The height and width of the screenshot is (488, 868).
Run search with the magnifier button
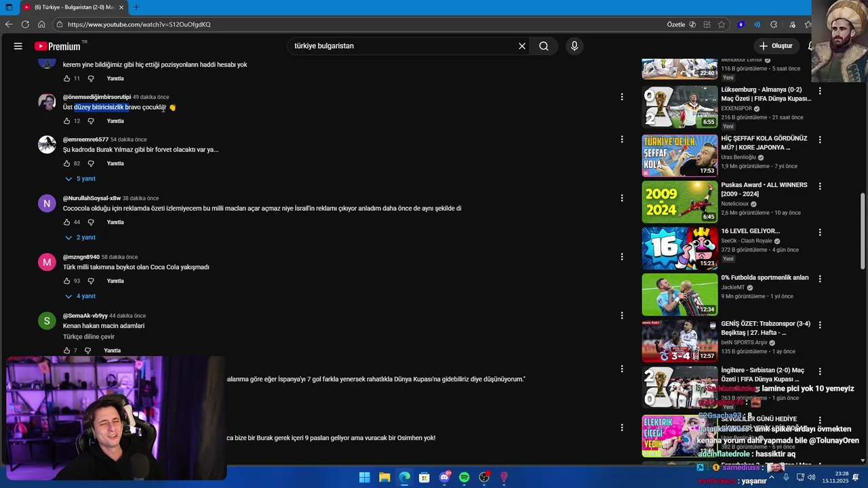point(544,46)
